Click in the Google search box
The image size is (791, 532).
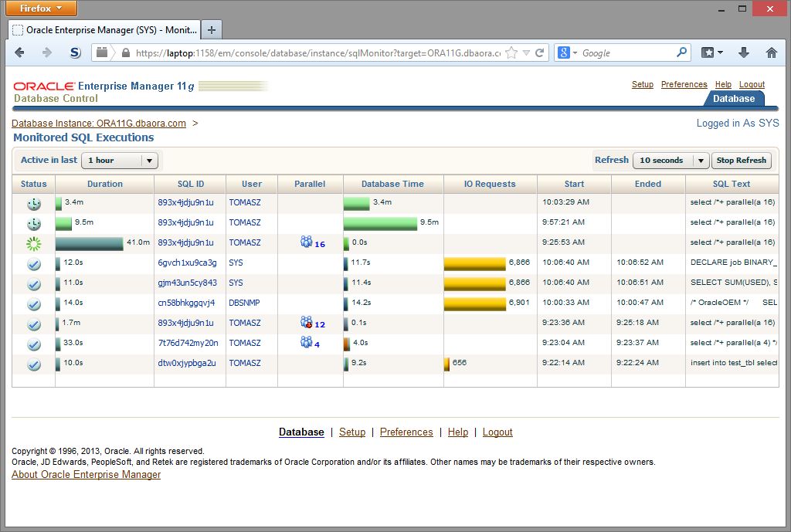pyautogui.click(x=627, y=53)
